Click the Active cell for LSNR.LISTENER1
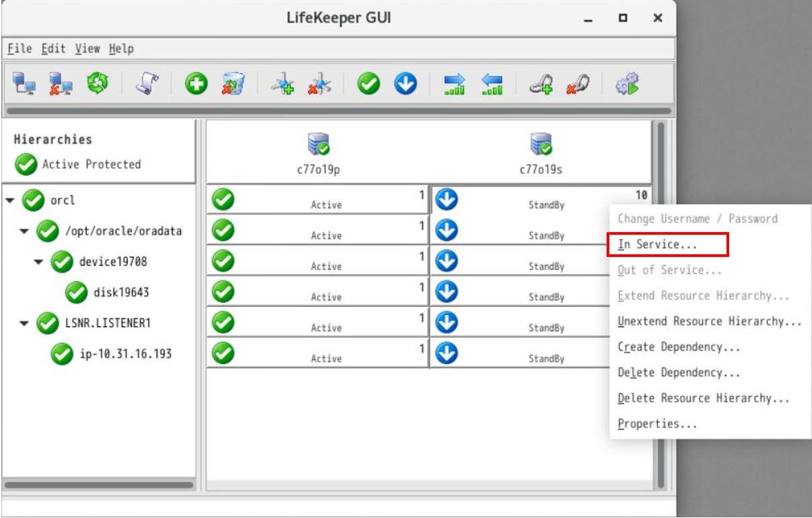This screenshot has height=518, width=812. pos(317,322)
